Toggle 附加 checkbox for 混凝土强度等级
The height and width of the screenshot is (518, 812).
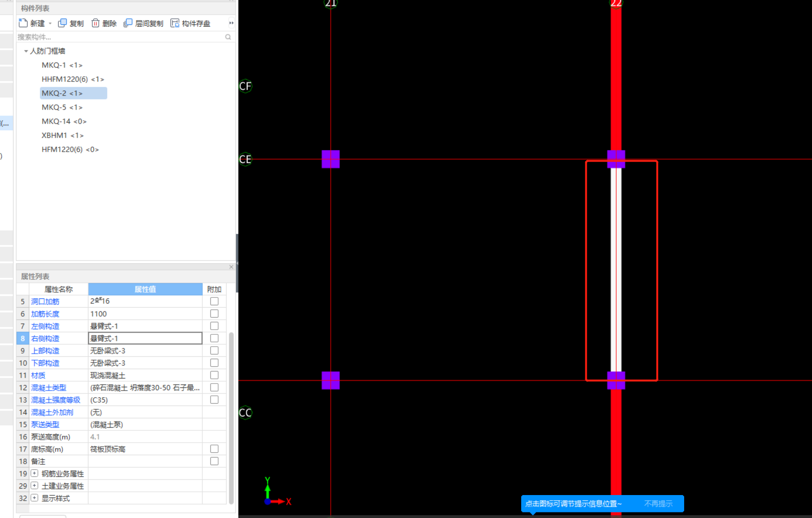(x=214, y=400)
